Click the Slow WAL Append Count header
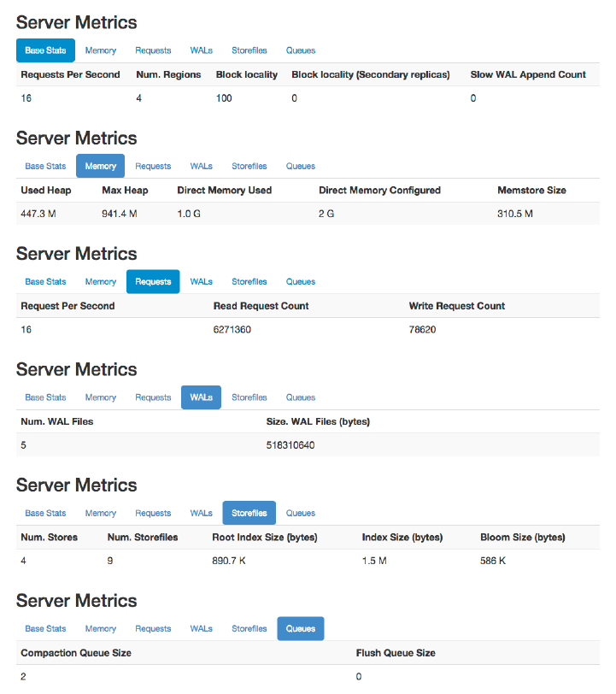The height and width of the screenshot is (694, 616). 528,74
